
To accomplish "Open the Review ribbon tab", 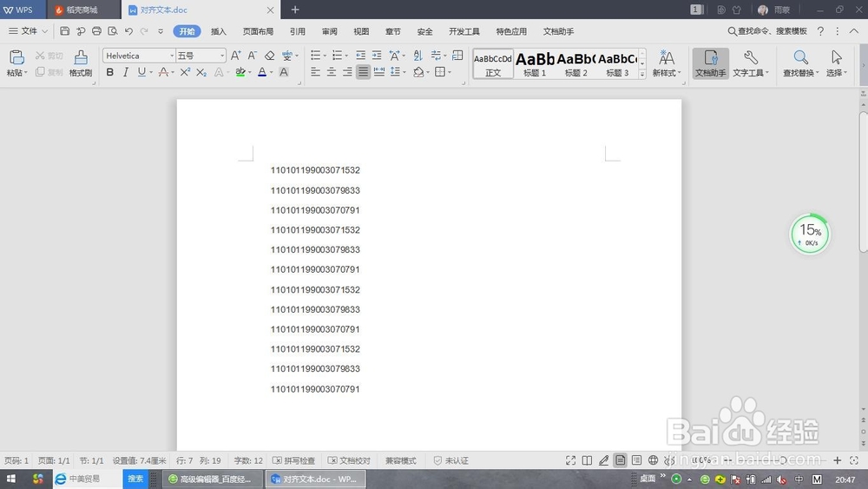I will 329,31.
